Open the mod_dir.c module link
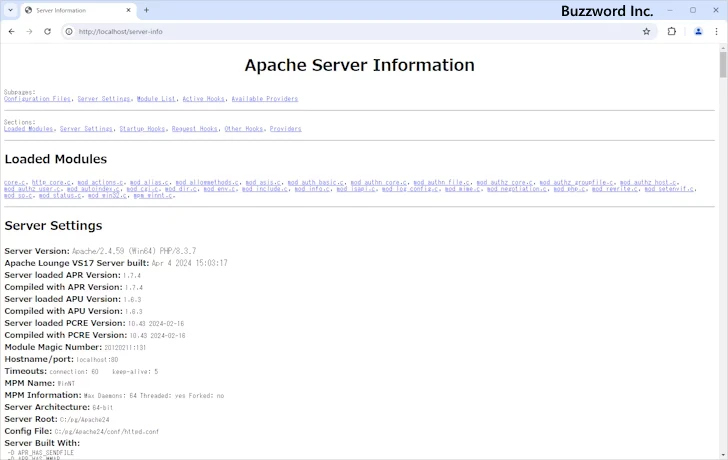Screen dimensions: 728x460 (x=181, y=189)
